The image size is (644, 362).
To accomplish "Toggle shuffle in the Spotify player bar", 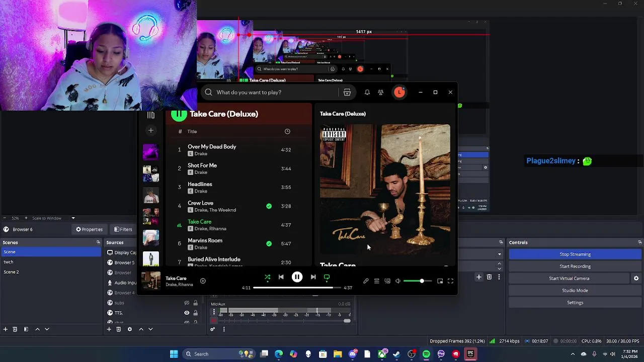I will click(x=267, y=277).
